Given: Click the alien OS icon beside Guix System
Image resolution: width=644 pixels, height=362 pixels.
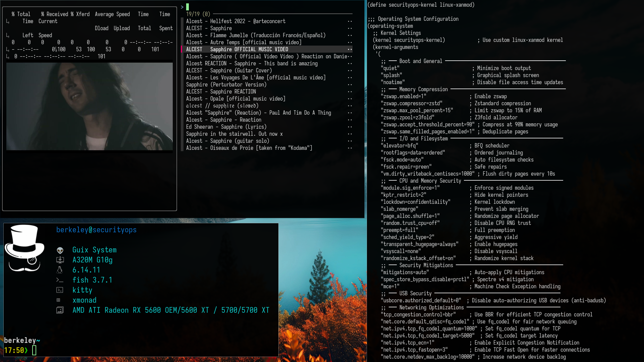Looking at the screenshot, I should point(60,250).
